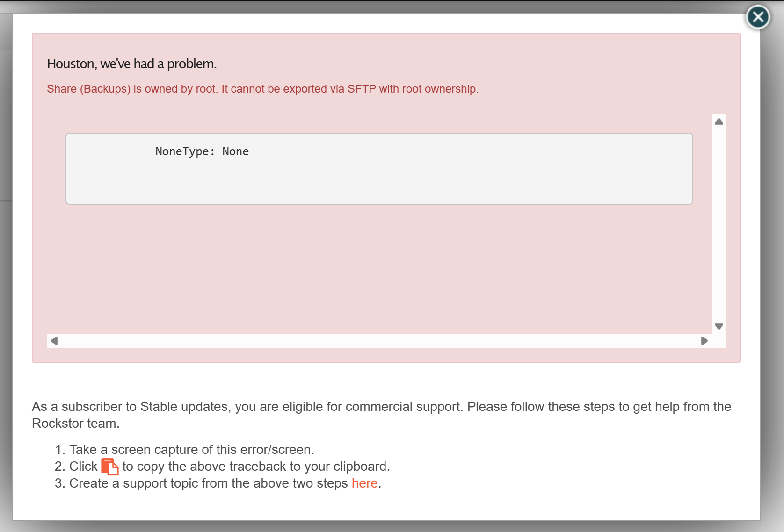This screenshot has width=784, height=532.
Task: Click the empty pink area below the traceback box
Action: pyautogui.click(x=374, y=271)
